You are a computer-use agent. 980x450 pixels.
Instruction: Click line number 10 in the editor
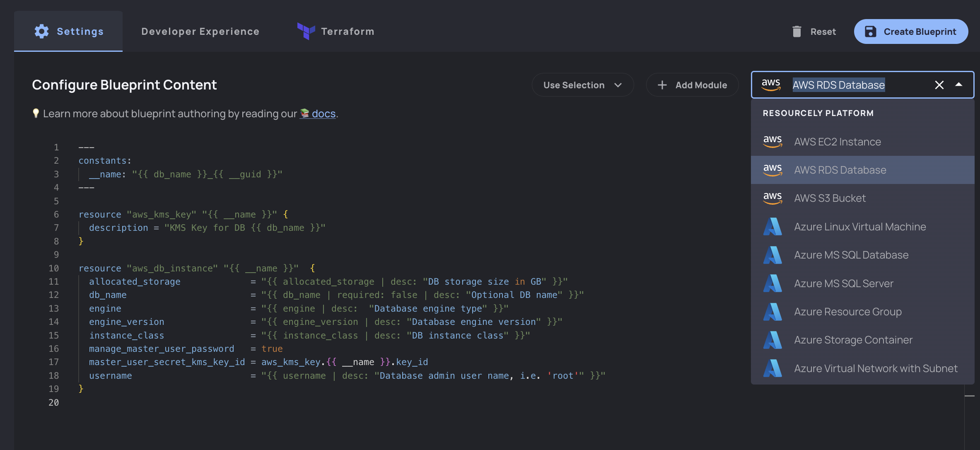(x=54, y=268)
